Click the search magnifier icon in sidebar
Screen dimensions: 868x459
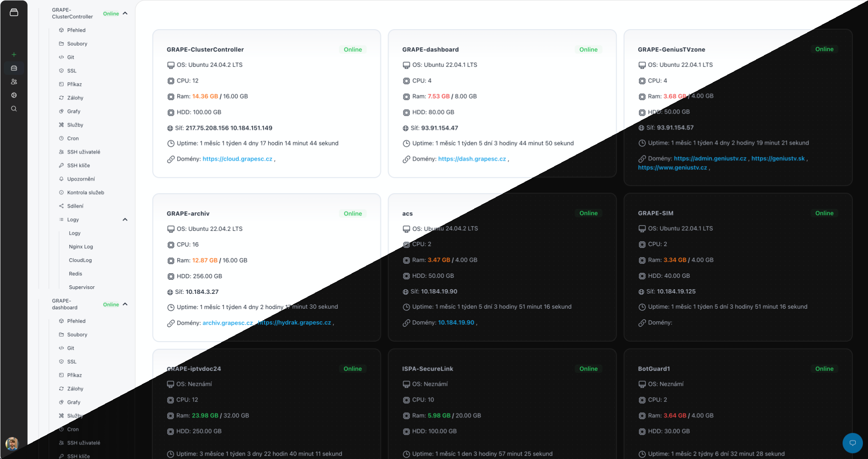coord(14,109)
